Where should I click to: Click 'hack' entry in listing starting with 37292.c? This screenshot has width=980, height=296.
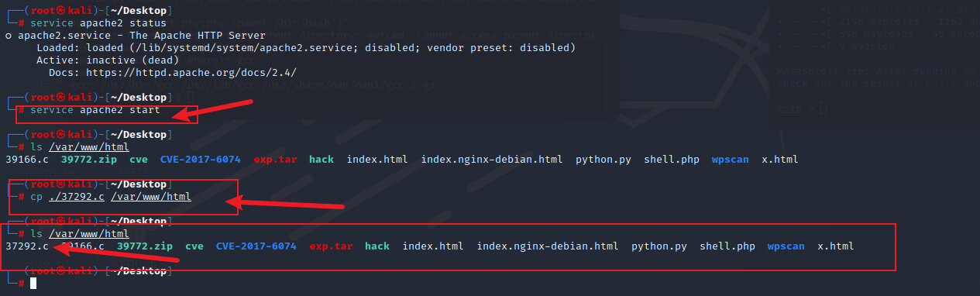pos(377,246)
